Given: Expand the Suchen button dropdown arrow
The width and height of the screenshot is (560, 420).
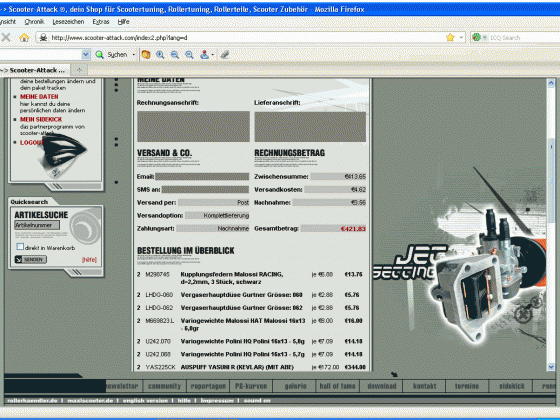Looking at the screenshot, I should click(134, 55).
